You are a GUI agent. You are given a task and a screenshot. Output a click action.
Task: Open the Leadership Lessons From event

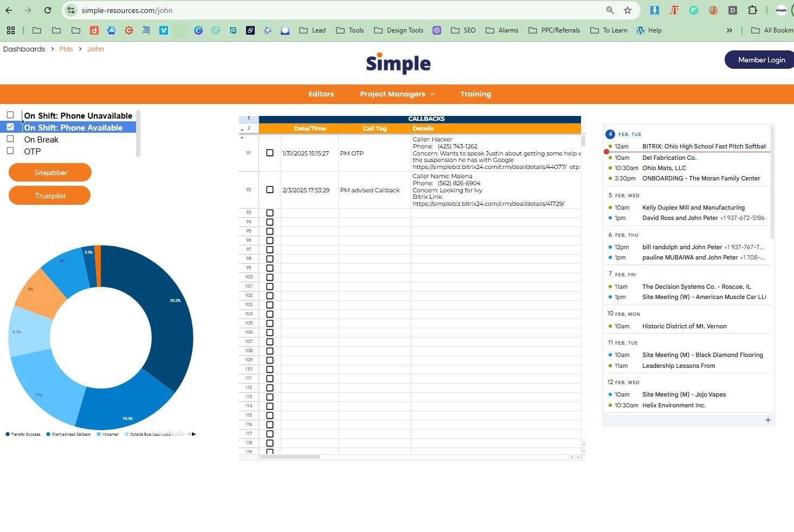[679, 366]
